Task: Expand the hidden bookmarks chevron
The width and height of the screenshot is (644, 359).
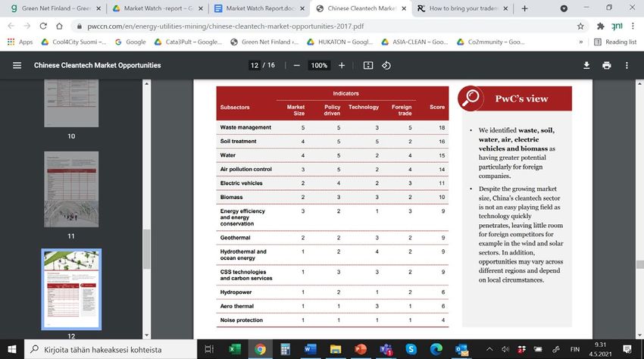Action: [x=581, y=42]
